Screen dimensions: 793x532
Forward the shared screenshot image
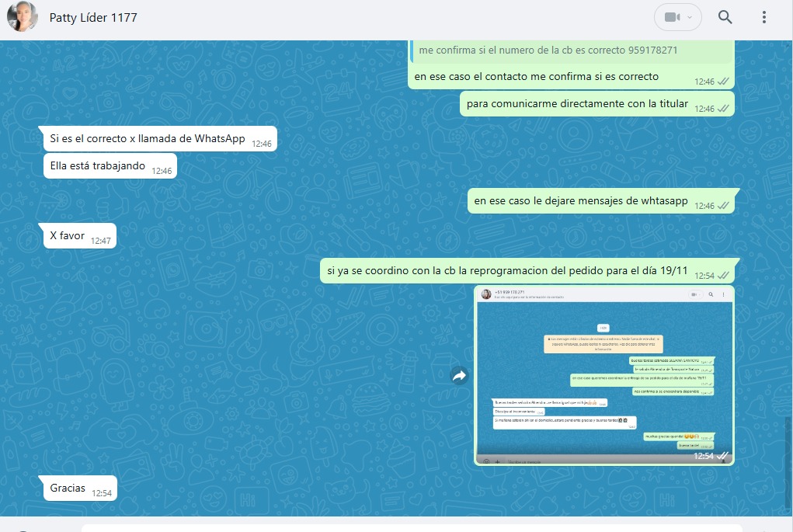[459, 376]
